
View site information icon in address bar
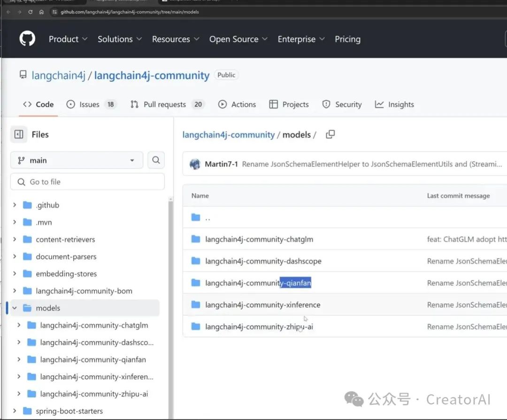coord(54,12)
